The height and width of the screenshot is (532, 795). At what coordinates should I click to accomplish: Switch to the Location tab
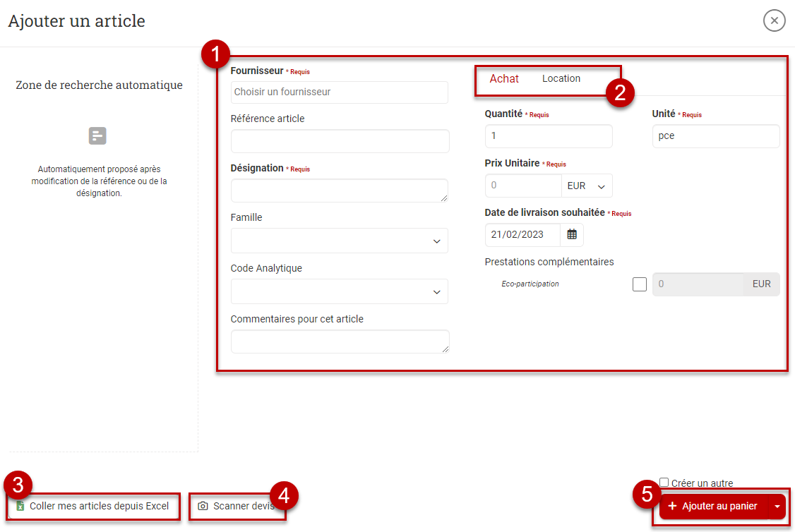561,78
